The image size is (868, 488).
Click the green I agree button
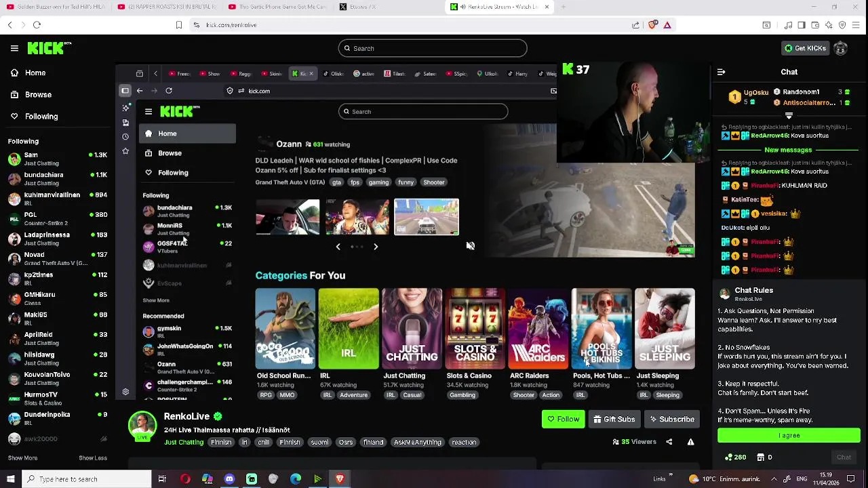[789, 435]
